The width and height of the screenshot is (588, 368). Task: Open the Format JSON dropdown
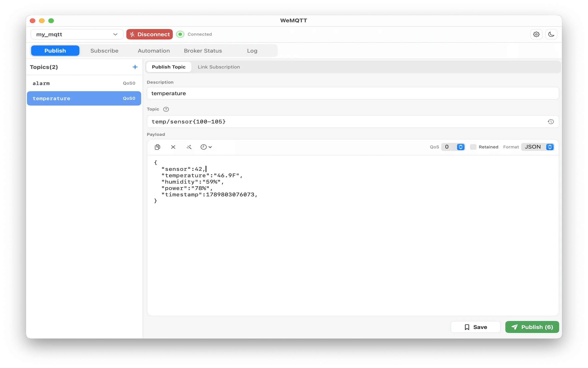[x=538, y=147]
